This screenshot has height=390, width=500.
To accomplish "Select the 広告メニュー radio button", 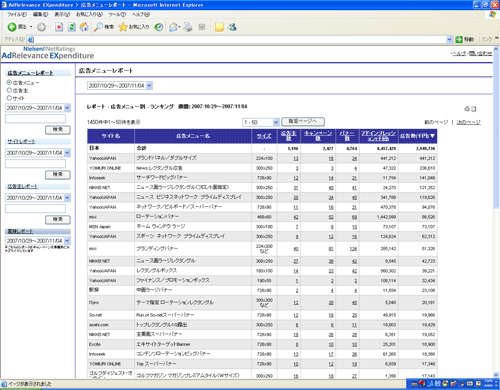I will click(x=9, y=82).
